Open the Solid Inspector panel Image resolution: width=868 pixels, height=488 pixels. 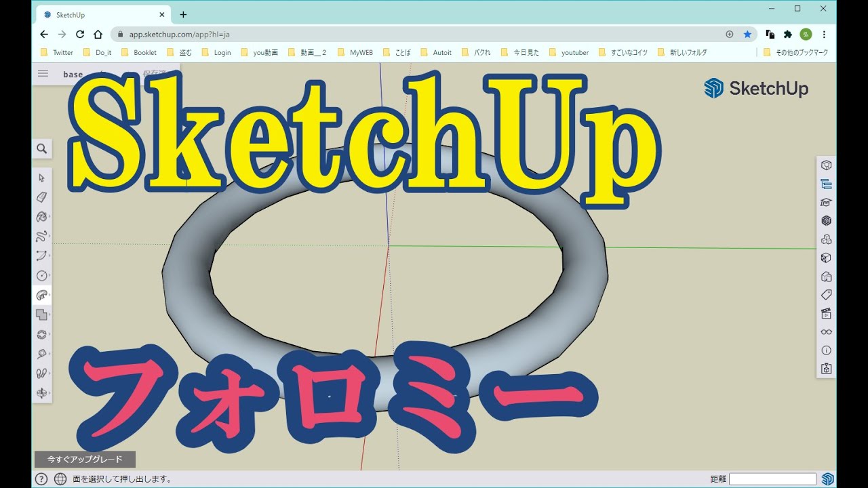(x=826, y=369)
